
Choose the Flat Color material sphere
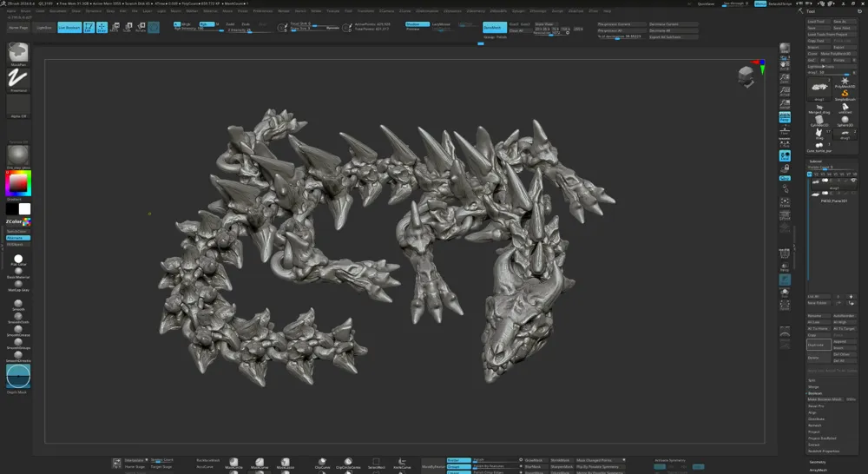(x=18, y=259)
